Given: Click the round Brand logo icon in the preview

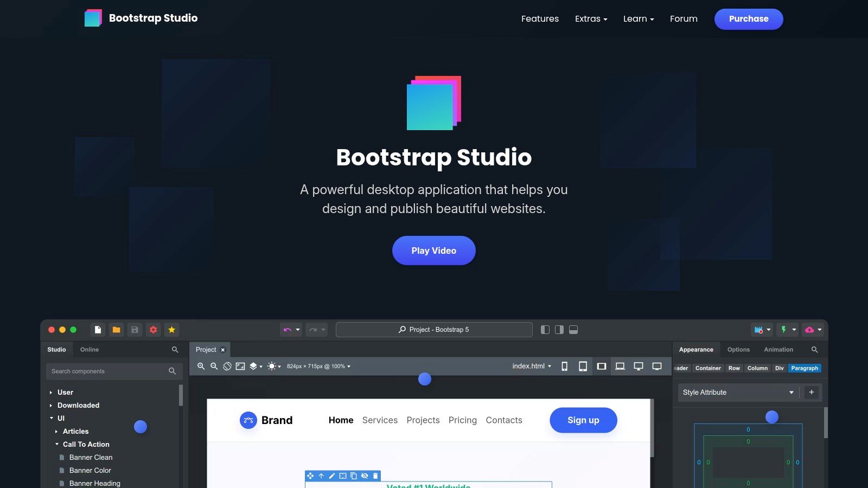Looking at the screenshot, I should tap(248, 420).
